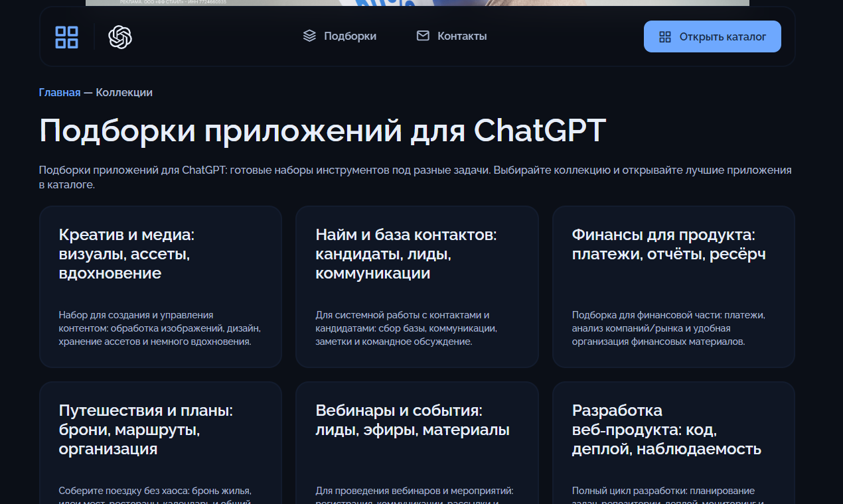Click the stacked layers icon beside Подборки

(x=309, y=36)
